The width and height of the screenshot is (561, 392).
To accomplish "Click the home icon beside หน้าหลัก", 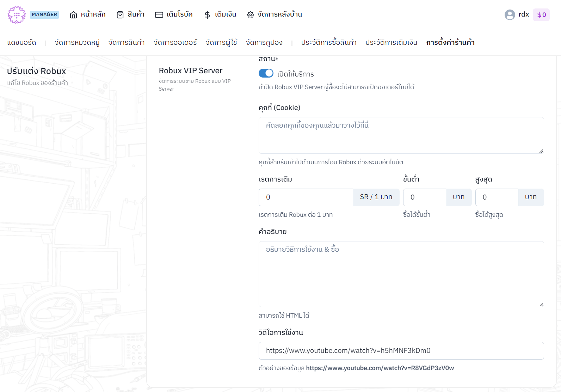I will tap(73, 15).
